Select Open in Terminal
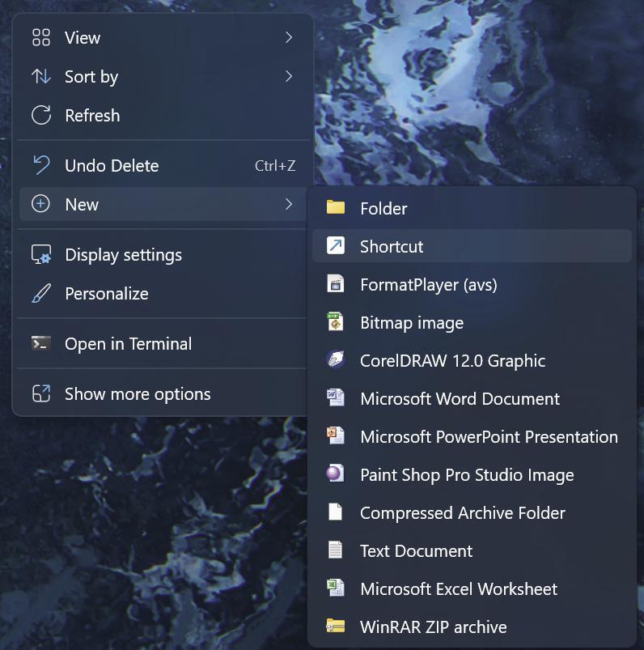This screenshot has width=644, height=650. (x=163, y=344)
